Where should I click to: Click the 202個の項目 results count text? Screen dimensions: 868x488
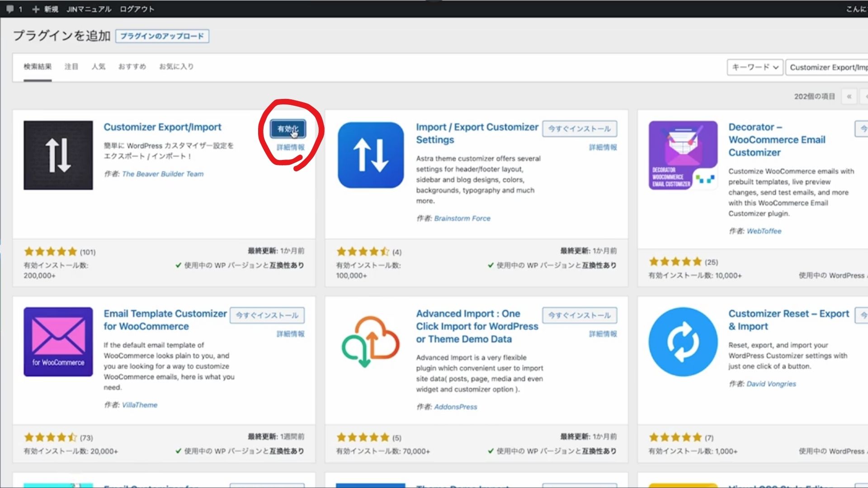coord(815,96)
